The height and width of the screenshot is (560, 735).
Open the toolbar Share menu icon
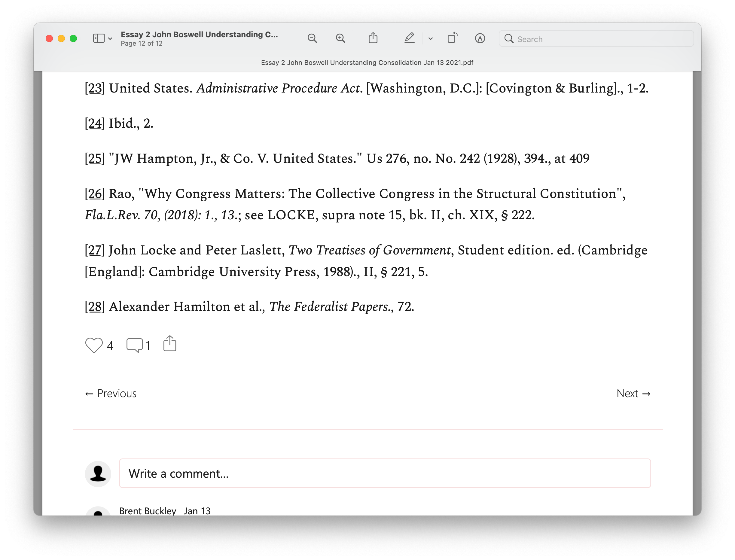373,38
